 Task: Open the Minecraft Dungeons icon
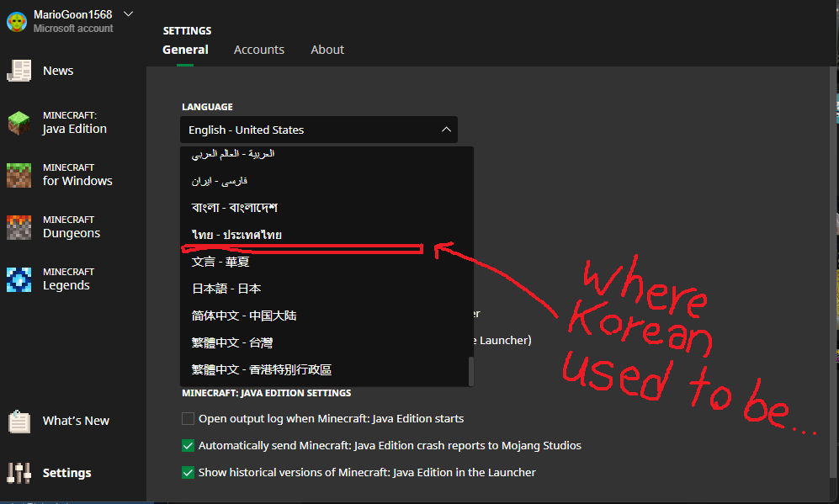coord(19,227)
